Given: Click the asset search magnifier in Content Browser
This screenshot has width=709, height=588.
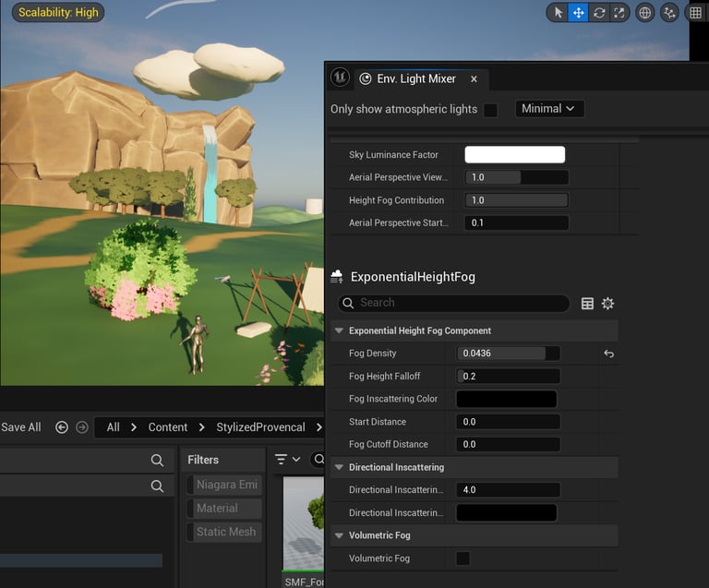Looking at the screenshot, I should (318, 460).
